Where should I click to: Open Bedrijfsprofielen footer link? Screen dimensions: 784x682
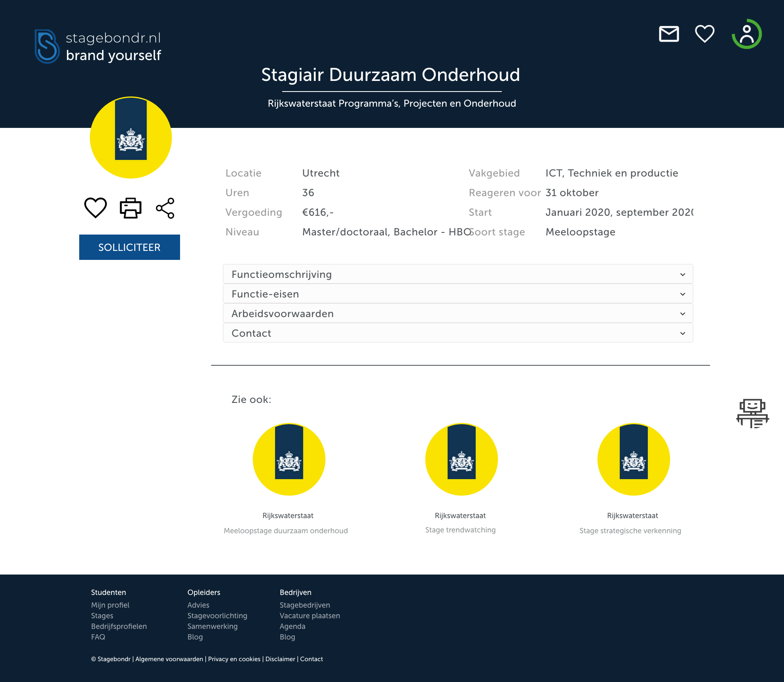click(119, 626)
